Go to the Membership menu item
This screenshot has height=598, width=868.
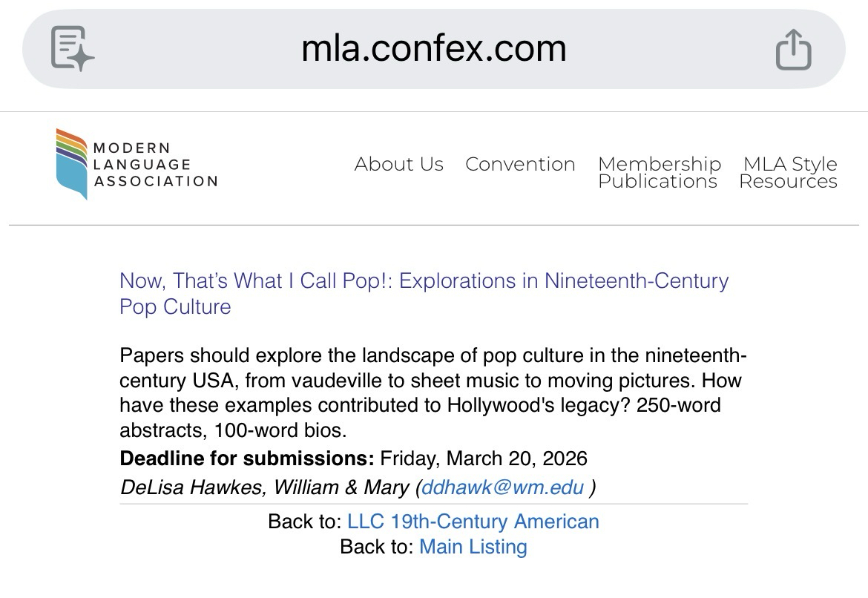tap(659, 163)
